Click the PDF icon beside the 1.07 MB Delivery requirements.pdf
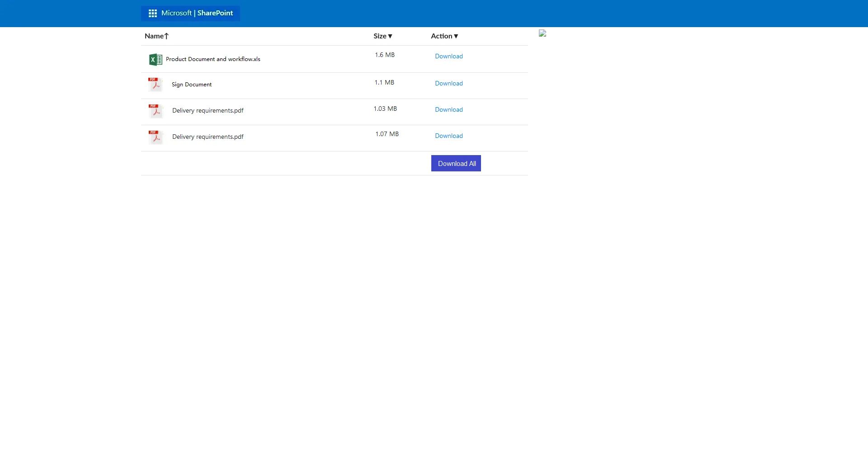868x449 pixels. 155,137
